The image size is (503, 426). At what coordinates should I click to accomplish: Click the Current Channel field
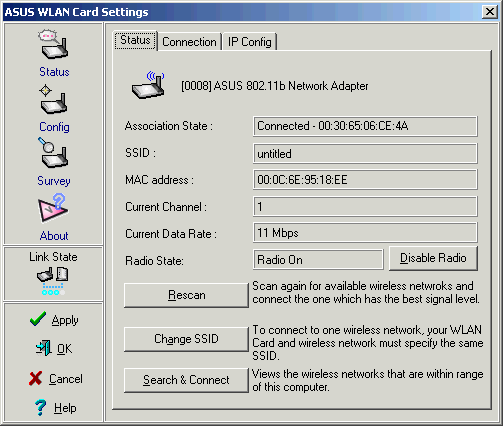(x=365, y=206)
